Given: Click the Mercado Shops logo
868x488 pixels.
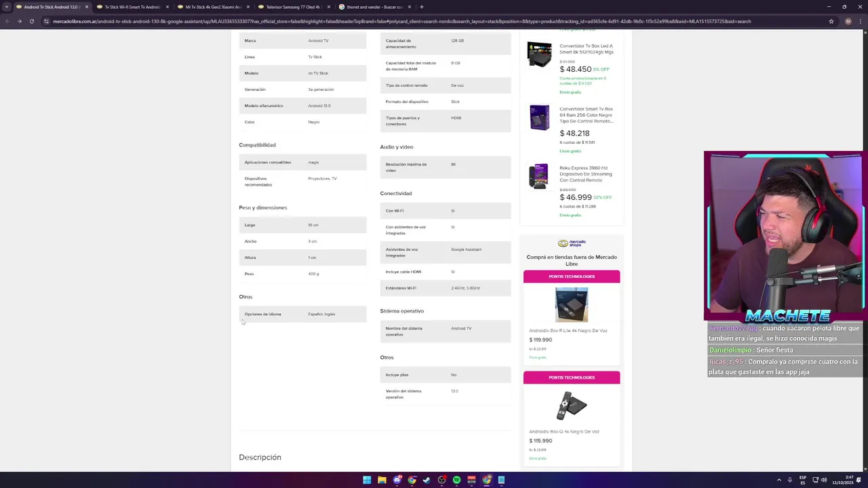Looking at the screenshot, I should point(572,243).
